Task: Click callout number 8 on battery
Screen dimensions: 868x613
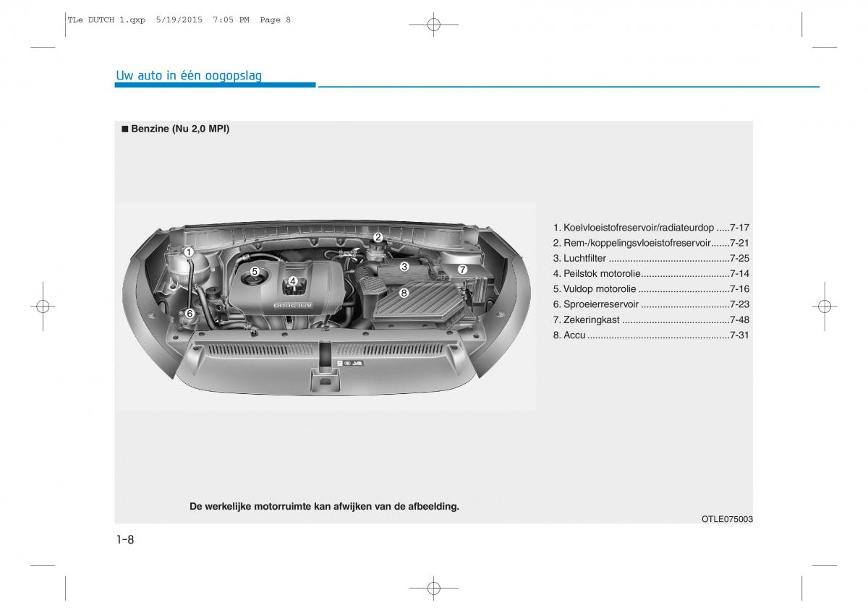Action: coord(404,293)
